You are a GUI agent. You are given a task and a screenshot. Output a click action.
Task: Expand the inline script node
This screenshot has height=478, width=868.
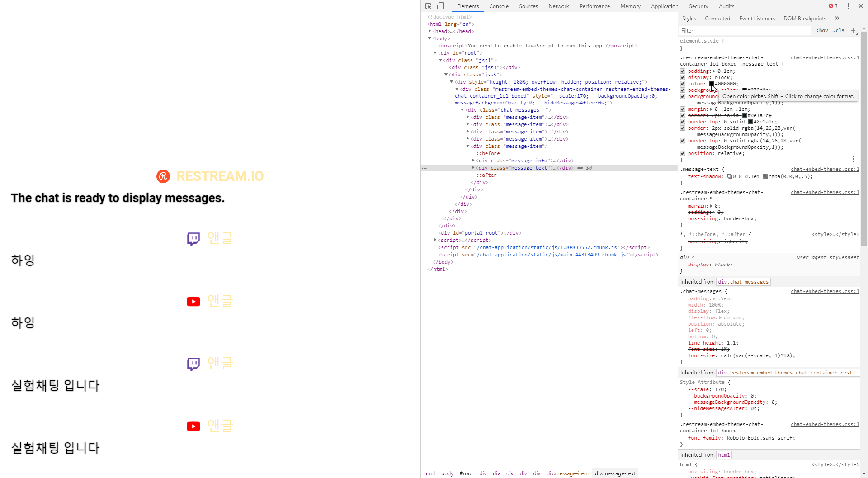(x=435, y=240)
